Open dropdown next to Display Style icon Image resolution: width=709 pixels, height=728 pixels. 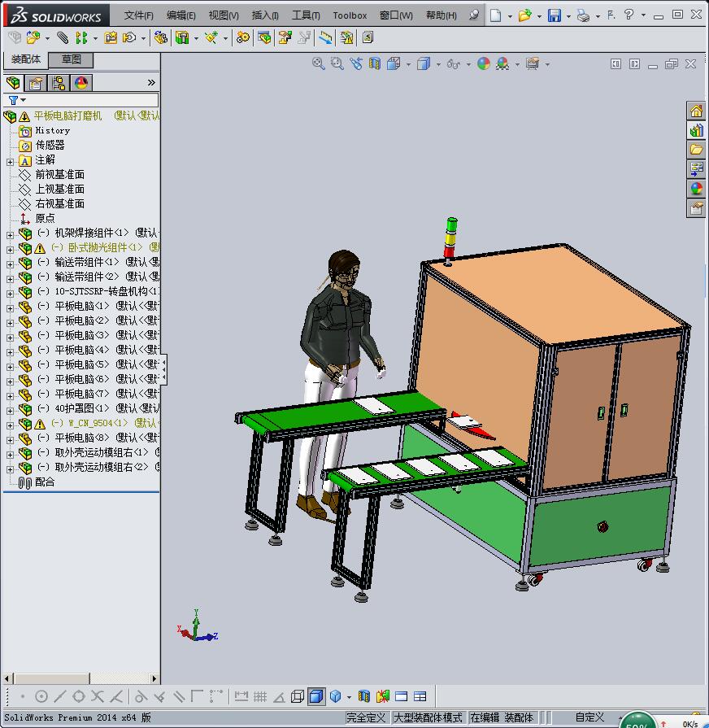(438, 64)
